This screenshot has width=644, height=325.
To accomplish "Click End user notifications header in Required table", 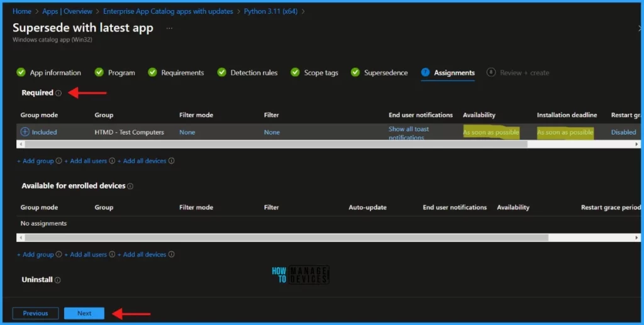I will click(x=421, y=115).
